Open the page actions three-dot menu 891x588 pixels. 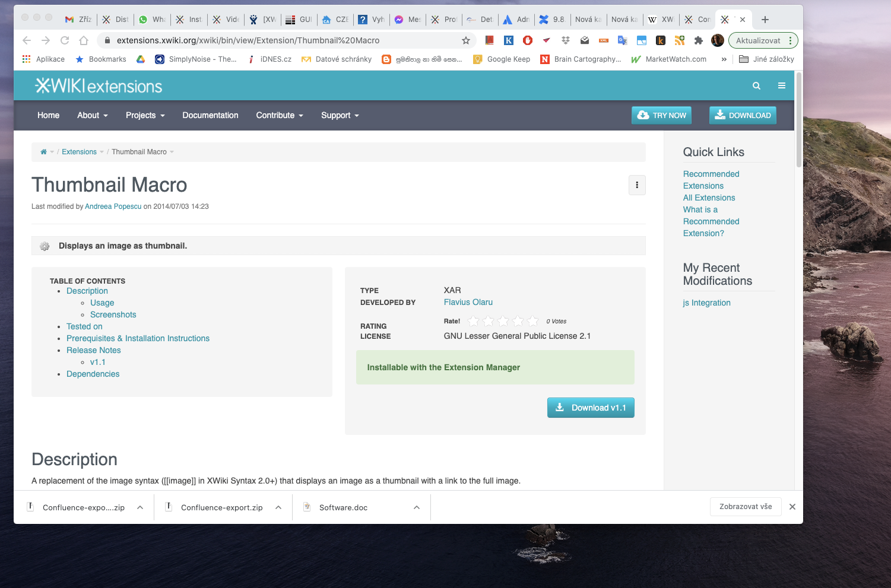637,185
